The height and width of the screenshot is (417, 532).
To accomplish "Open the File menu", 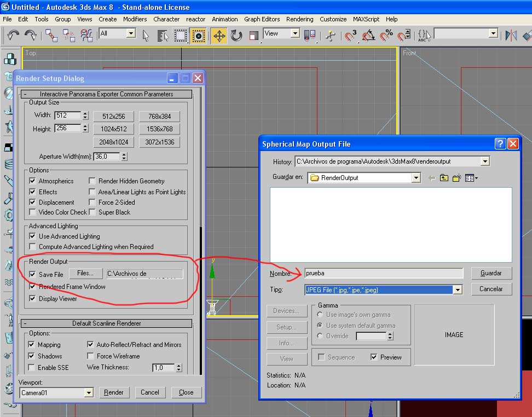I will click(x=7, y=19).
